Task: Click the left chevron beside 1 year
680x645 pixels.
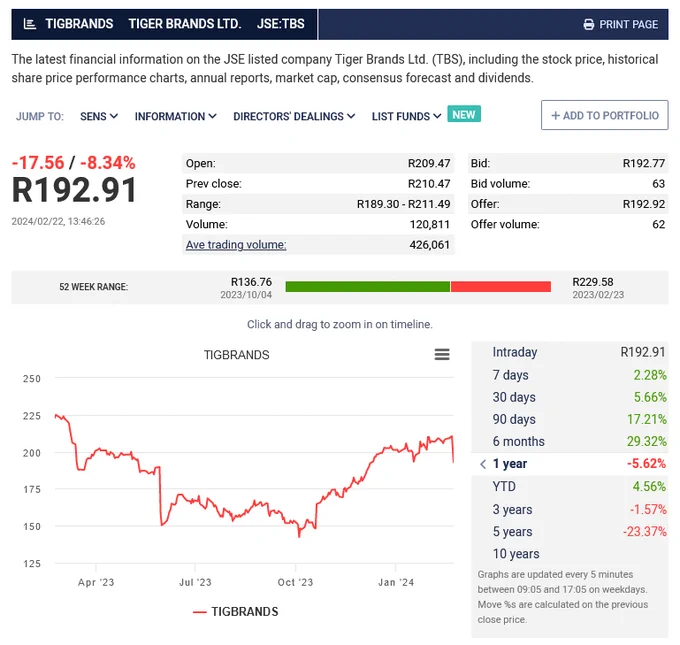Action: click(483, 464)
